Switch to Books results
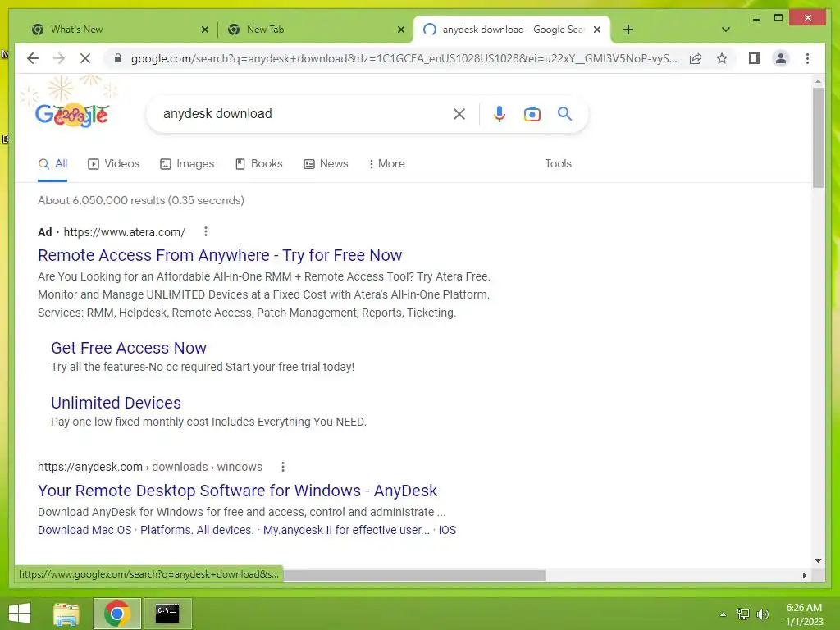Viewport: 840px width, 630px height. (x=258, y=163)
